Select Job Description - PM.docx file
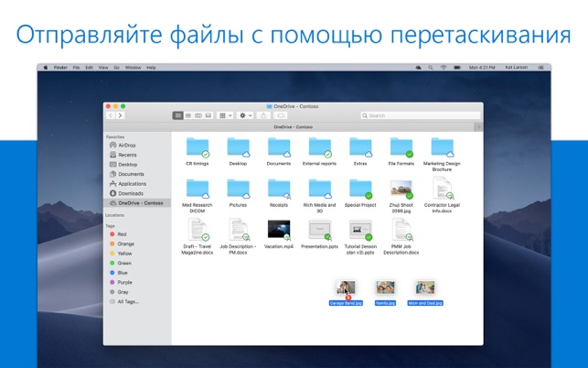 (239, 230)
